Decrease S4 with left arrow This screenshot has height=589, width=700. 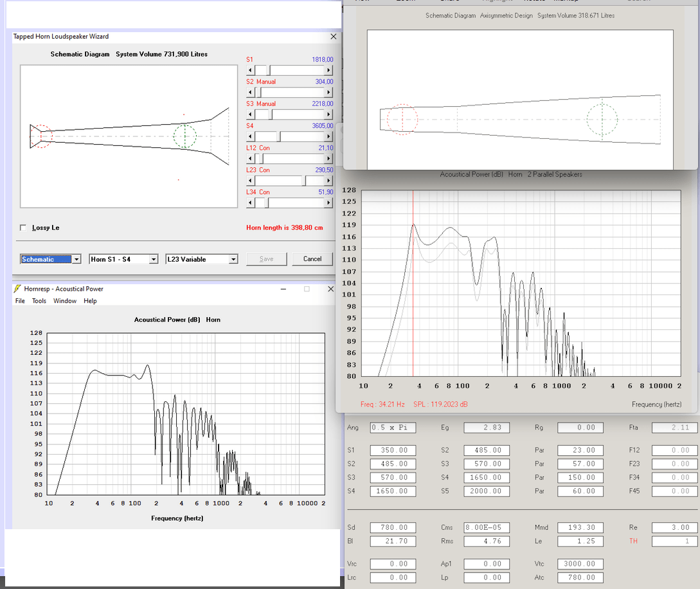click(x=250, y=137)
